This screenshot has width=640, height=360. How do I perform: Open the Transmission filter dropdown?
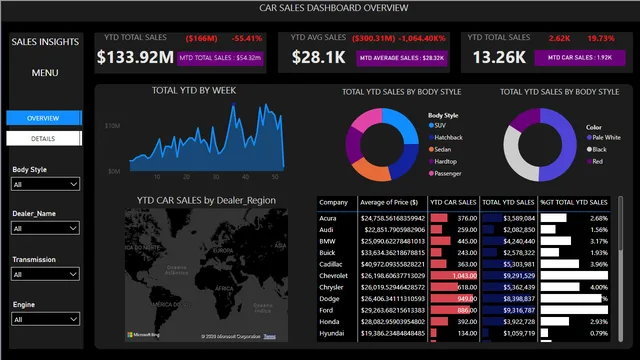(x=45, y=274)
